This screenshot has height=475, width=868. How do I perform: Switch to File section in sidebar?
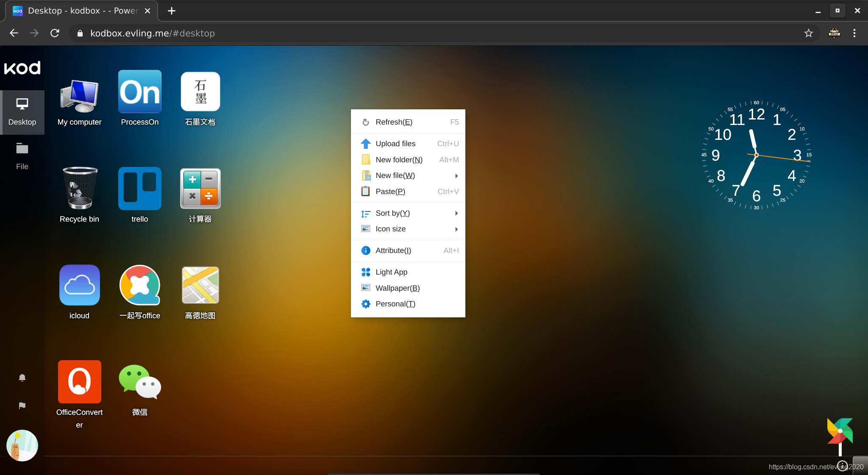(22, 156)
